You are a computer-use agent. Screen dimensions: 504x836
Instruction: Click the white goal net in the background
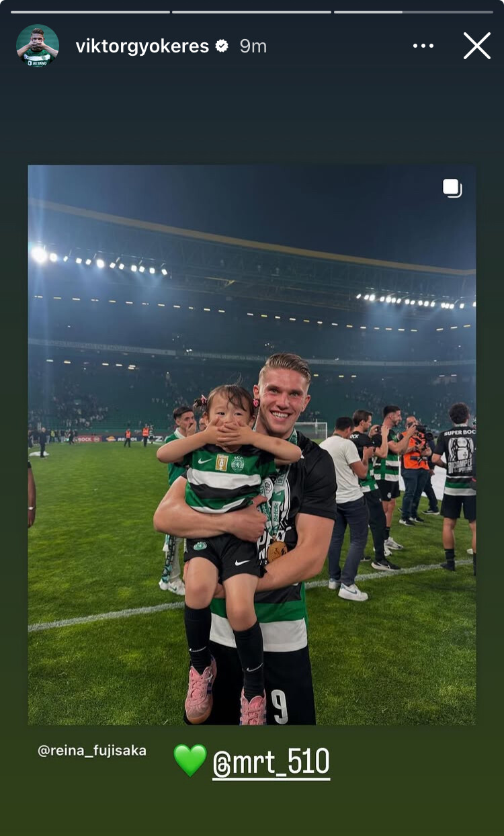pos(311,430)
